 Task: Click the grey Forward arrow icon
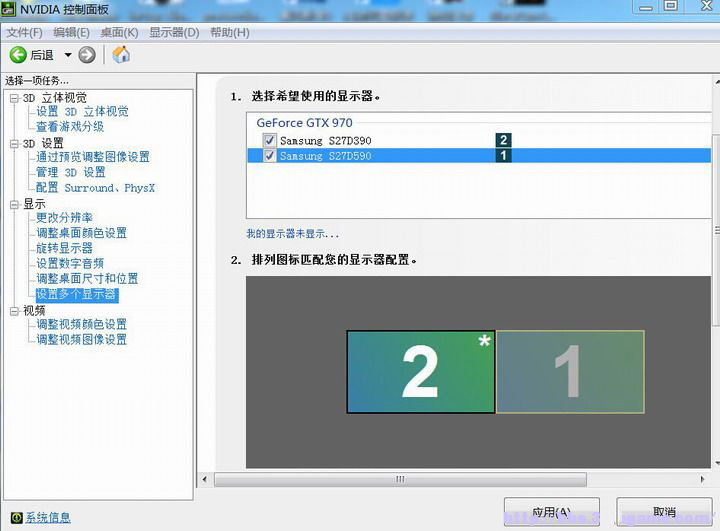pyautogui.click(x=87, y=55)
